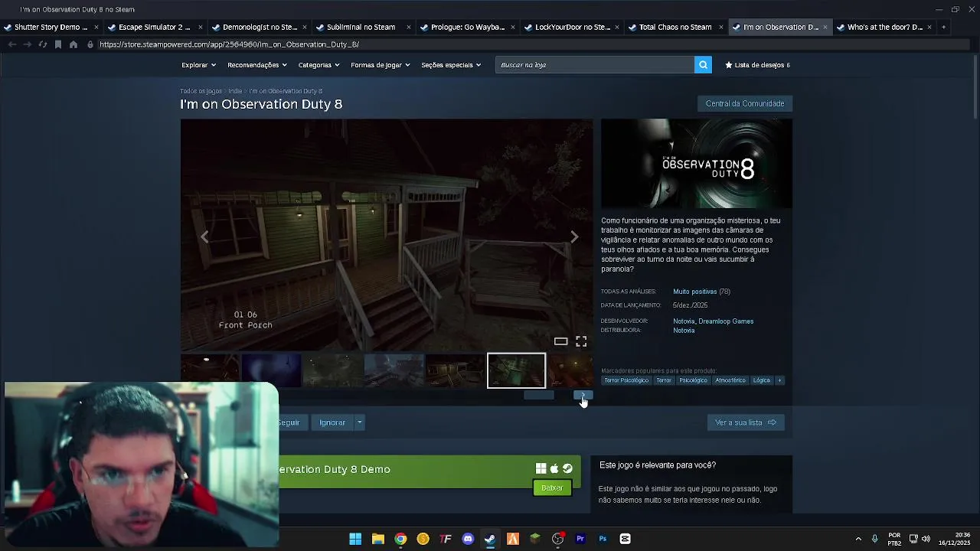The width and height of the screenshot is (980, 551).
Task: Reload the page with refresh icon
Action: 43,44
